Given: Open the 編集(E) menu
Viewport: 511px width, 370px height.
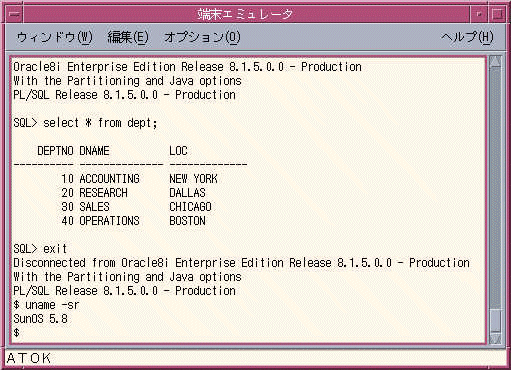Looking at the screenshot, I should click(128, 37).
